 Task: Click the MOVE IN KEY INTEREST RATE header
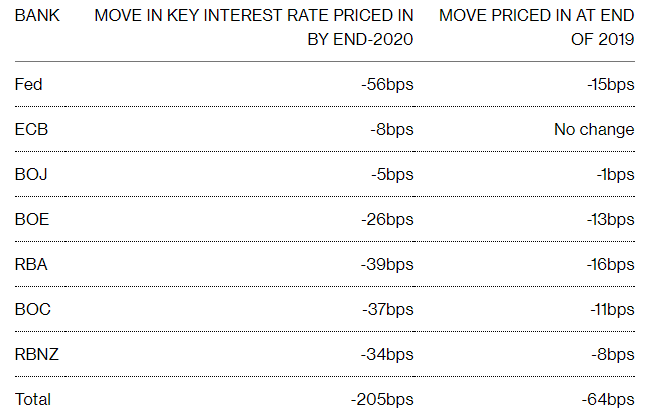pos(254,27)
